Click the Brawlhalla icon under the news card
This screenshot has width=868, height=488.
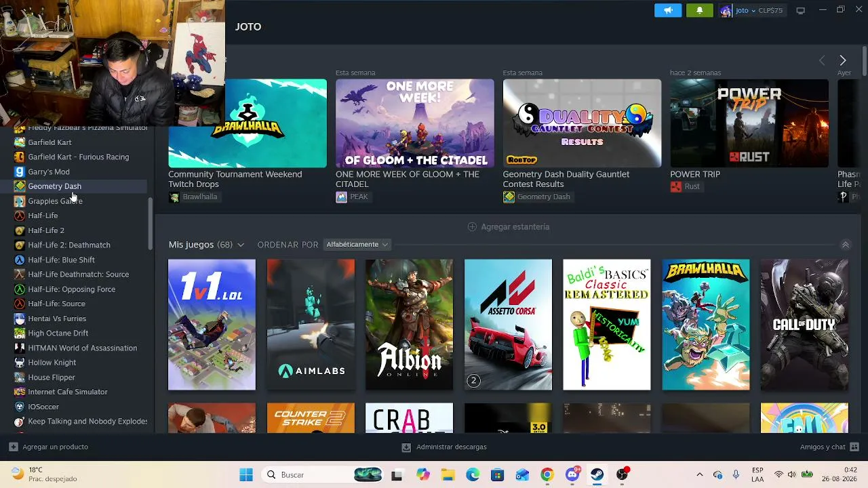pos(174,197)
